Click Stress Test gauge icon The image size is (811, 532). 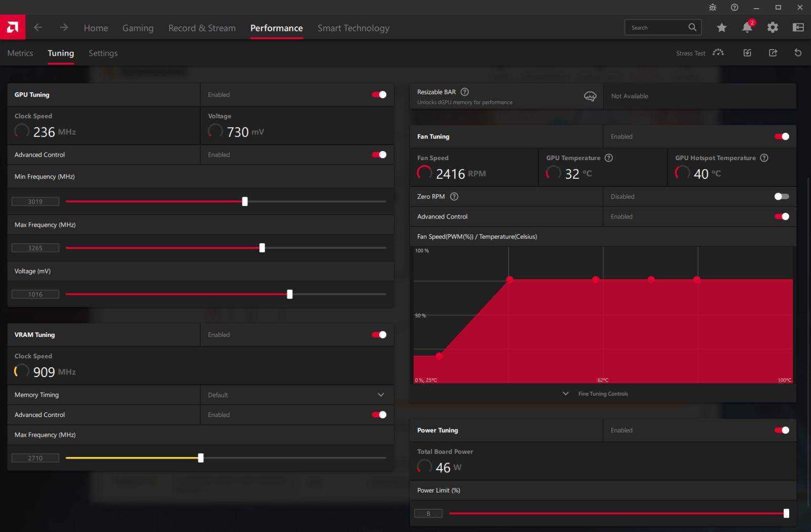pos(718,53)
